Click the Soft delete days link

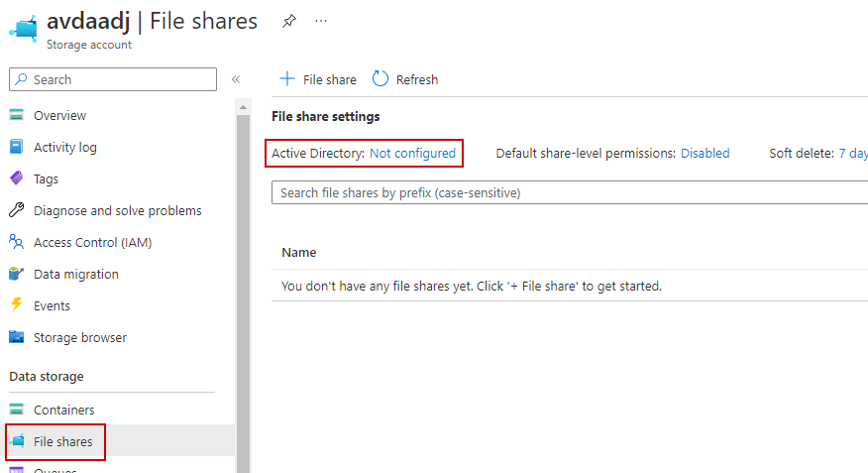(852, 154)
